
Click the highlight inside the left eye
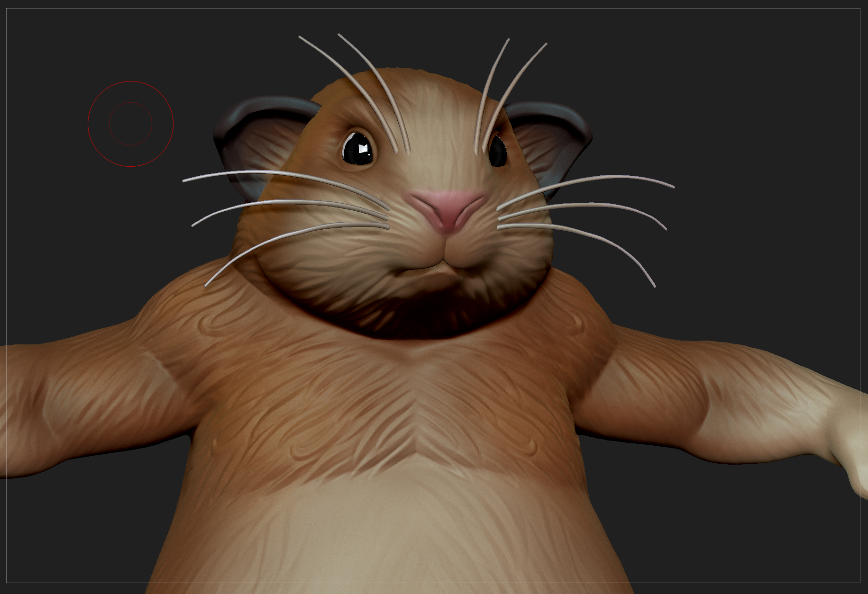tap(363, 148)
